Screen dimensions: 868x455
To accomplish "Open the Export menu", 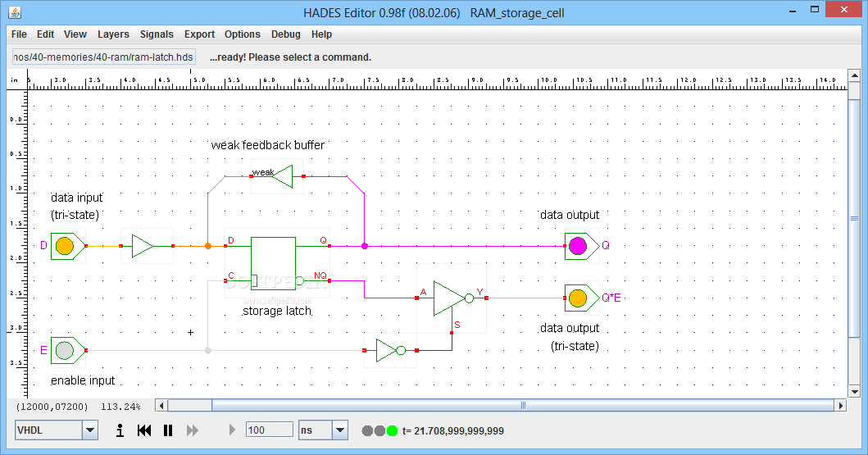I will click(199, 34).
